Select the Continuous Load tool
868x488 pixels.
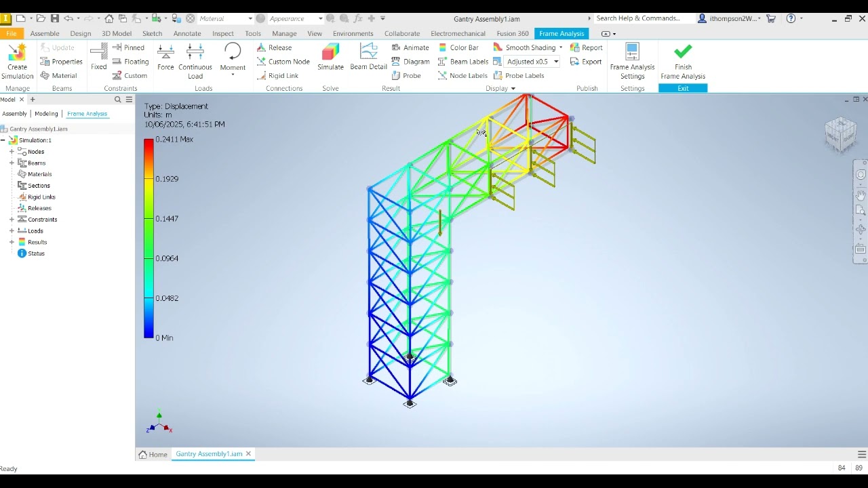pyautogui.click(x=195, y=62)
